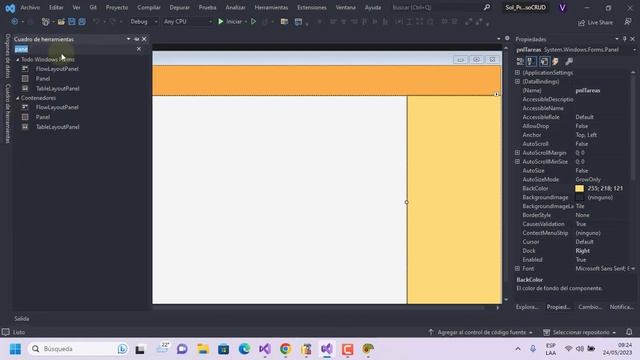Click the V user account avatar
The height and width of the screenshot is (360, 640).
(562, 7)
